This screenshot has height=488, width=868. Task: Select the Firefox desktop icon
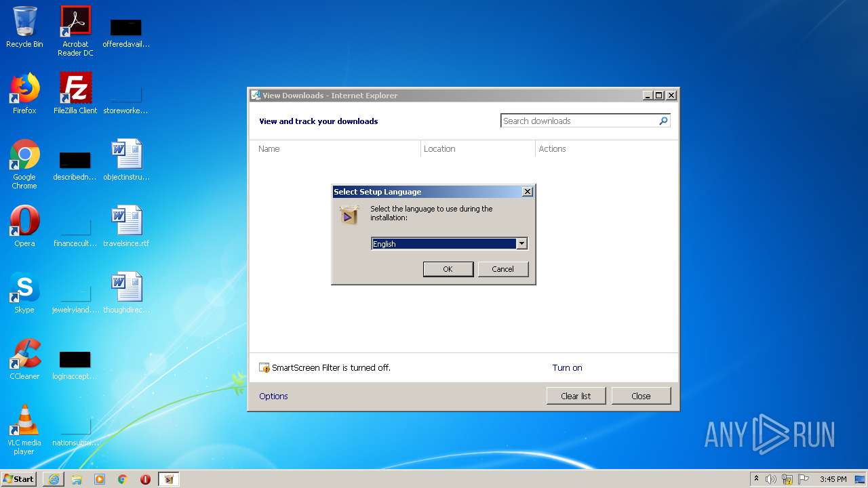pos(24,94)
